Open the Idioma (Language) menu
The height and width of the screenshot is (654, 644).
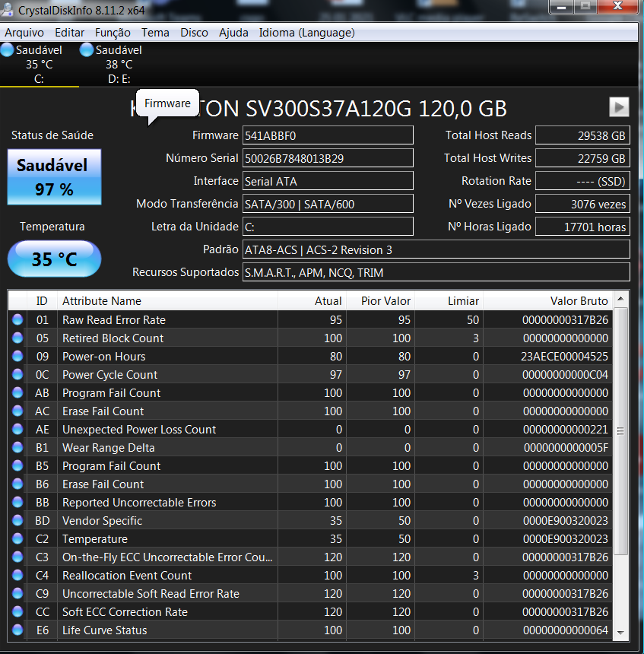(x=306, y=33)
